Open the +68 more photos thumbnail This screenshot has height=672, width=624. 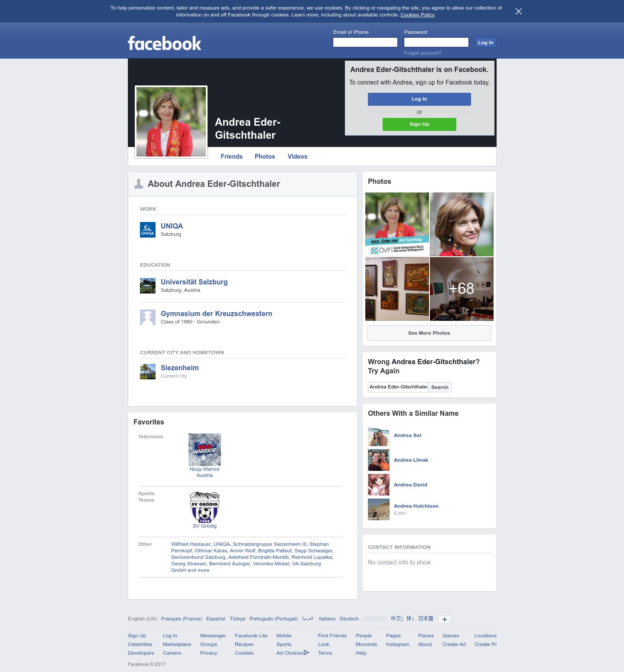coord(461,289)
